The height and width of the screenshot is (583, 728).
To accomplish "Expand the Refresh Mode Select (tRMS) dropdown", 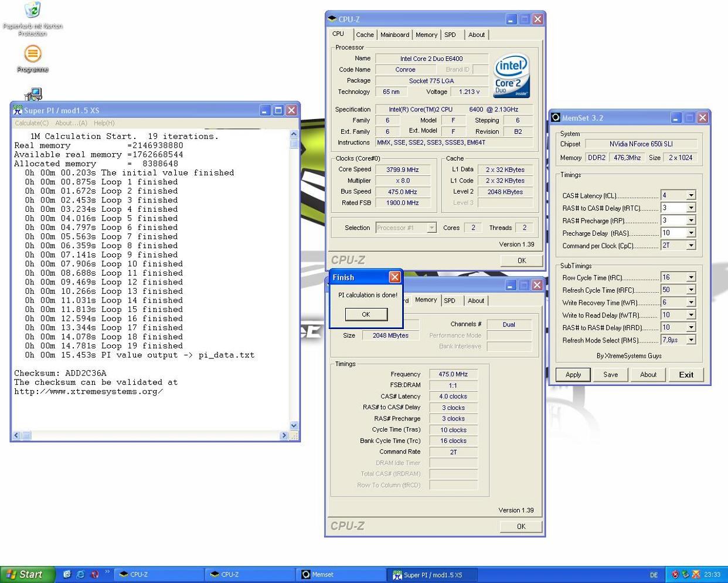I will [691, 340].
